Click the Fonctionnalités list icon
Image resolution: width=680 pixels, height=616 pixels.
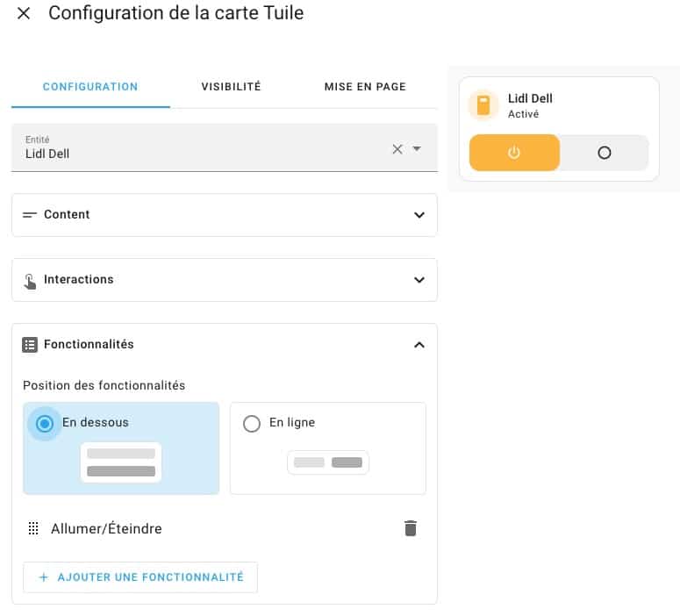point(30,345)
